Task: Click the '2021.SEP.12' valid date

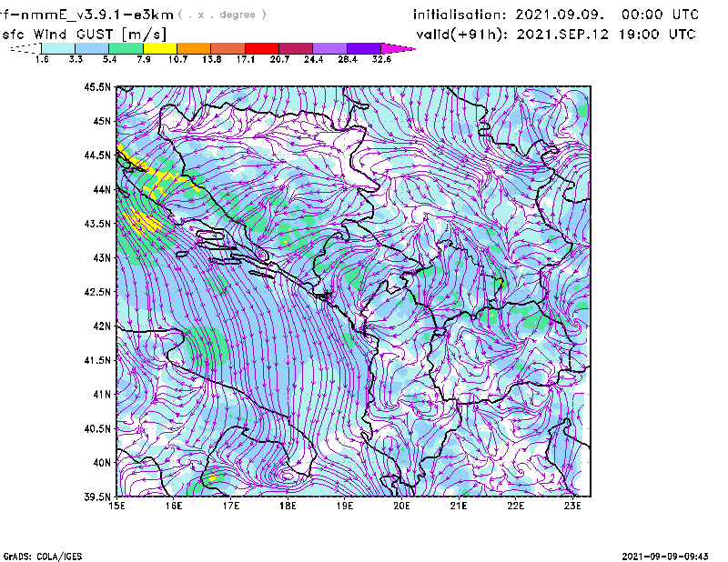Action: pos(562,35)
